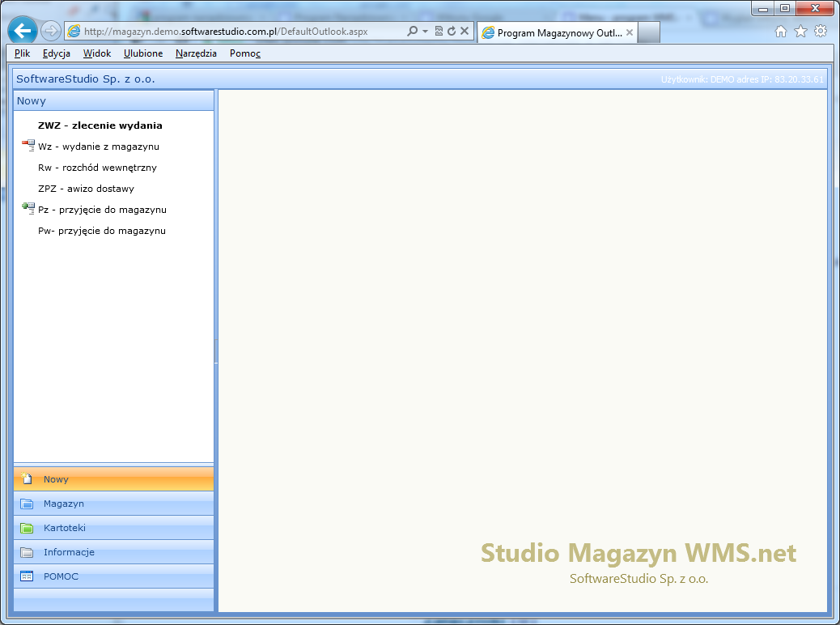Open the Plik menu
840x625 pixels.
click(x=22, y=53)
